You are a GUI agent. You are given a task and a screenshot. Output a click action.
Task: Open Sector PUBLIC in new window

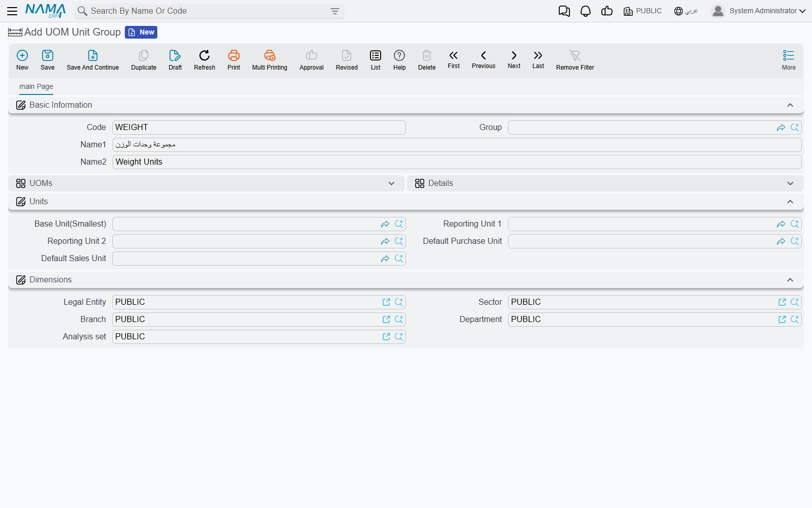pos(782,302)
